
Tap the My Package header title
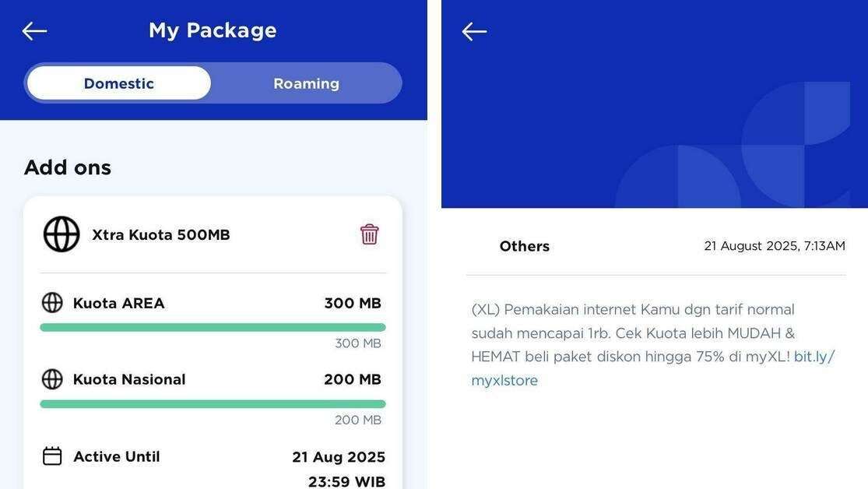[x=213, y=30]
